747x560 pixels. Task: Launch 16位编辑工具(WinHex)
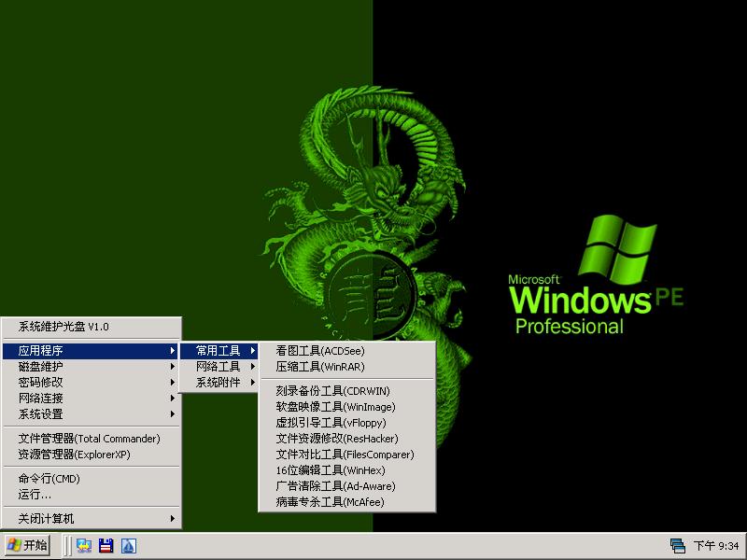(x=346, y=470)
